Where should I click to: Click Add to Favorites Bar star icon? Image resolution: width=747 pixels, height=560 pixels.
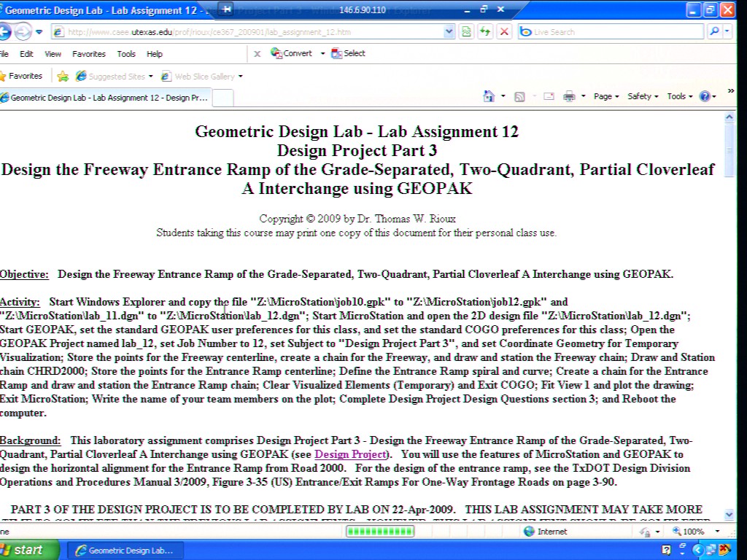(63, 76)
